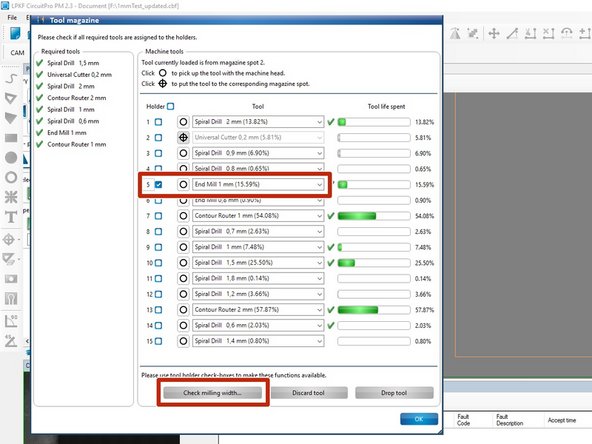Pick up tool from holder 1
This screenshot has height=444, width=592.
point(183,122)
